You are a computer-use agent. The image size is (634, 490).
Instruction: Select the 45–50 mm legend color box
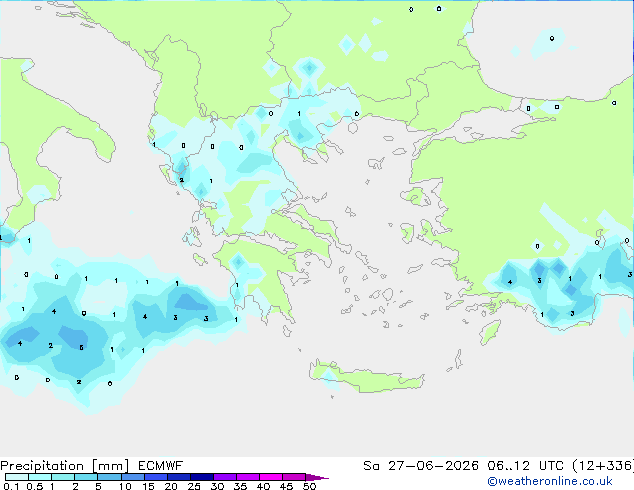click(294, 477)
